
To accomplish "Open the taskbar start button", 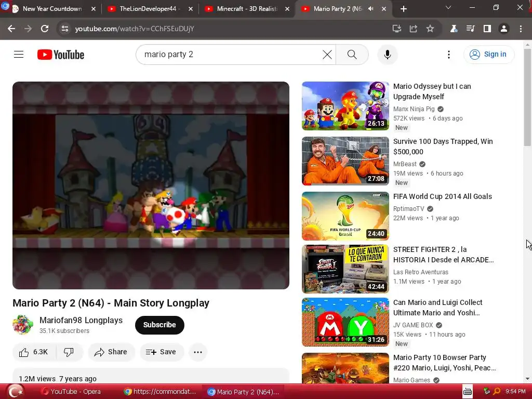I will pos(15,392).
